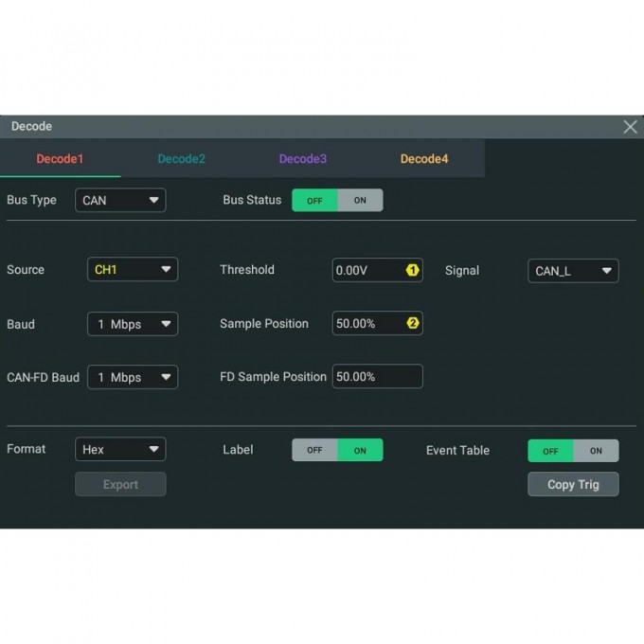Expand the Source CH1 dropdown
The height and width of the screenshot is (644, 644).
pos(133,270)
